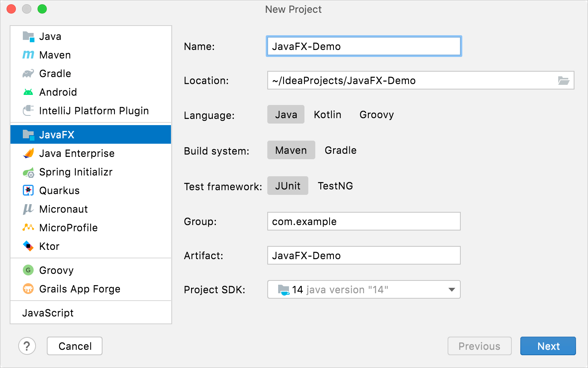588x368 pixels.
Task: Select the Spring Initializr leaf icon
Action: pyautogui.click(x=28, y=172)
